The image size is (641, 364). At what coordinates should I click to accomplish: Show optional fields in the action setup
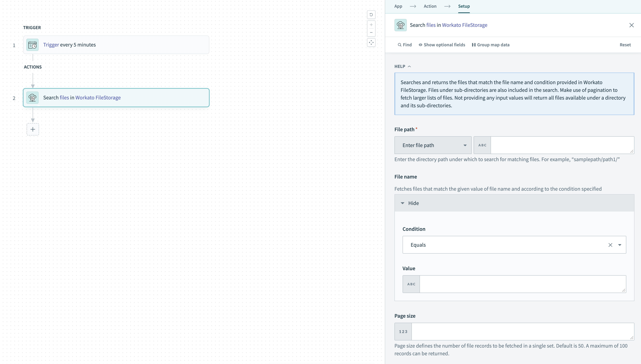(x=442, y=45)
